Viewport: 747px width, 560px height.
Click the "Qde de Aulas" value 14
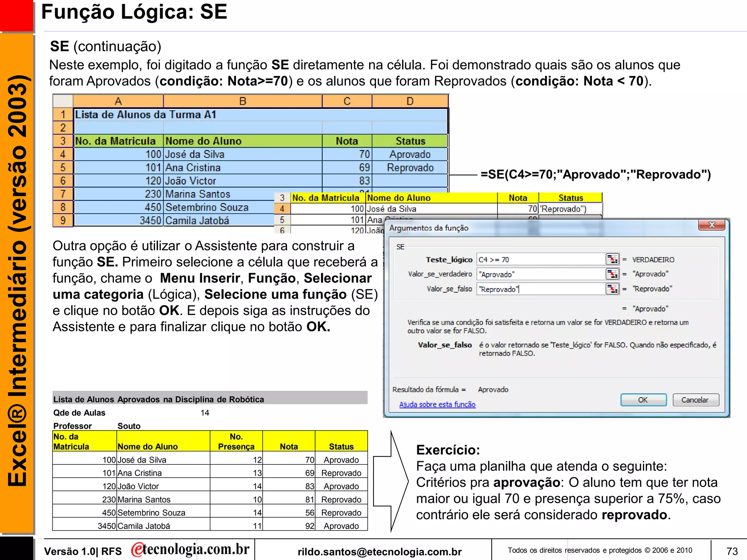point(205,413)
